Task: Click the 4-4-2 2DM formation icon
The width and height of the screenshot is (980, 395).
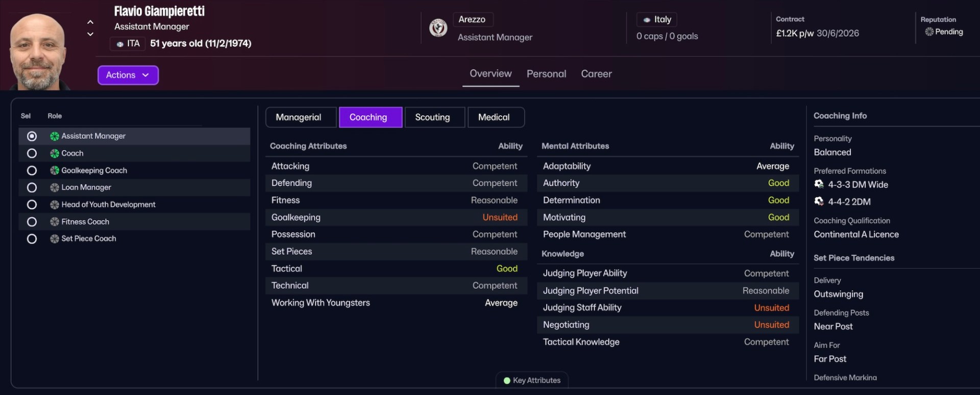Action: (x=819, y=202)
